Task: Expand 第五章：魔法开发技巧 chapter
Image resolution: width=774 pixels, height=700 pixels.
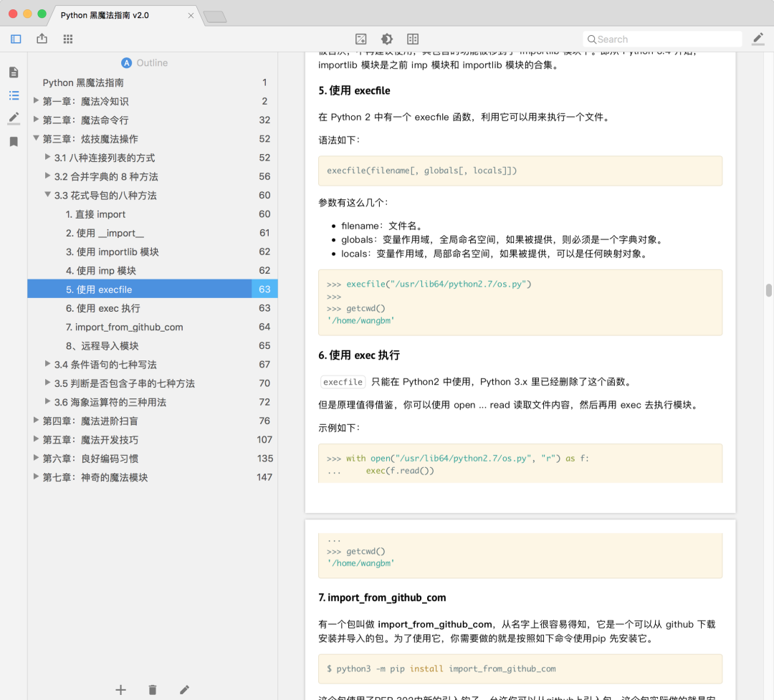Action: [x=36, y=439]
